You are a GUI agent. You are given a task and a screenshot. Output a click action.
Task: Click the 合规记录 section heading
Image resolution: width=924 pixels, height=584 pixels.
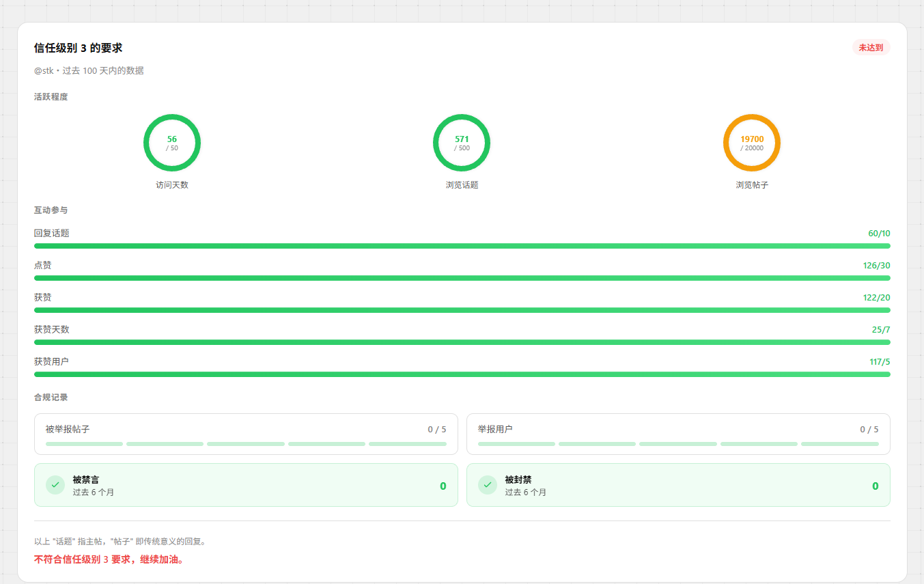coord(51,398)
